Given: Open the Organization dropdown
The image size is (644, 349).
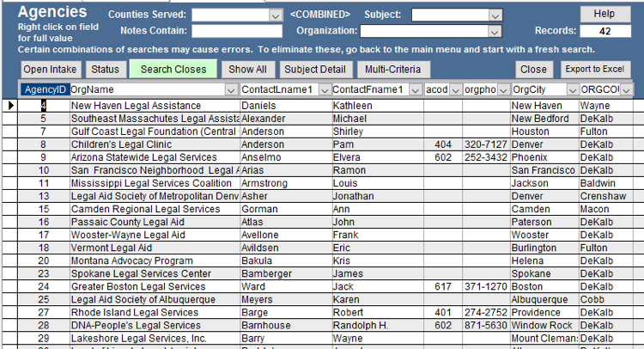Looking at the screenshot, I should [x=495, y=32].
